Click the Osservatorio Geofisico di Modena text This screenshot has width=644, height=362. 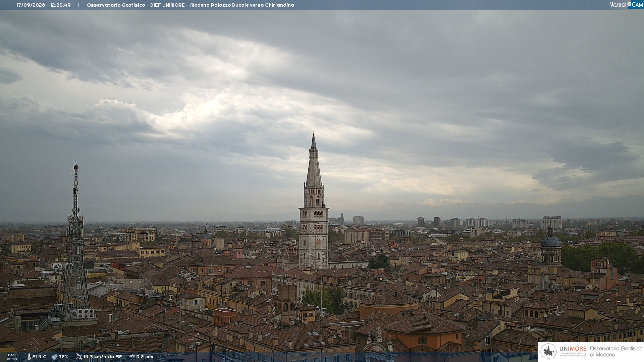(616, 352)
